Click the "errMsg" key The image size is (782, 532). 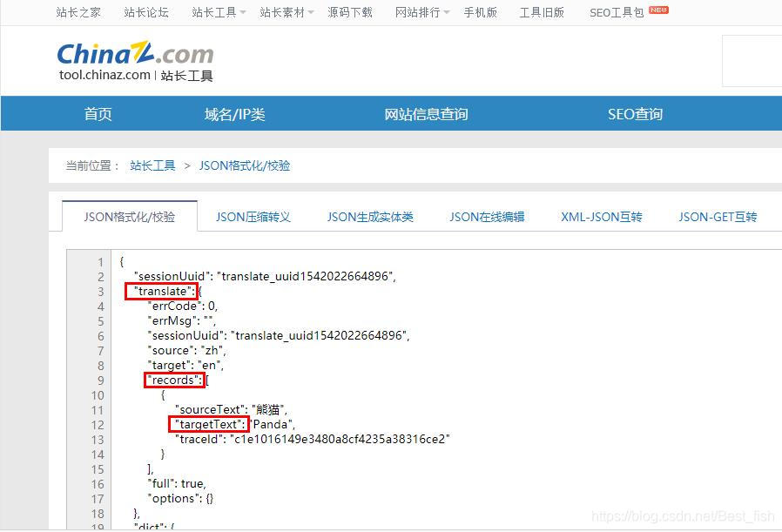coord(172,320)
